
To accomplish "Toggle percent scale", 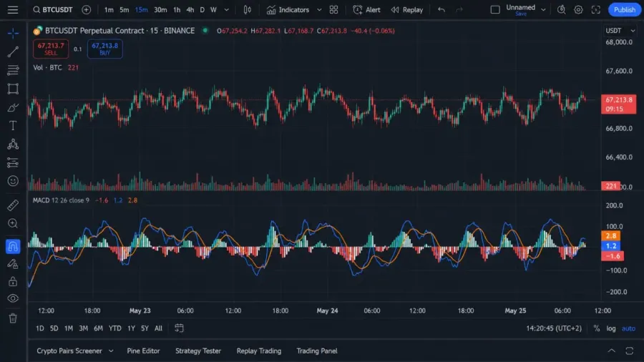I will [596, 328].
